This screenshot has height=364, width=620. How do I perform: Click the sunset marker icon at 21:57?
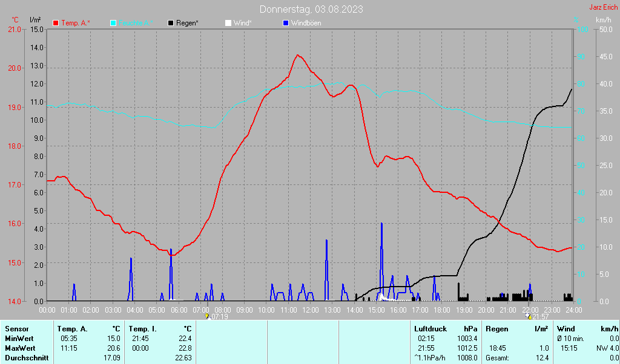pos(529,316)
